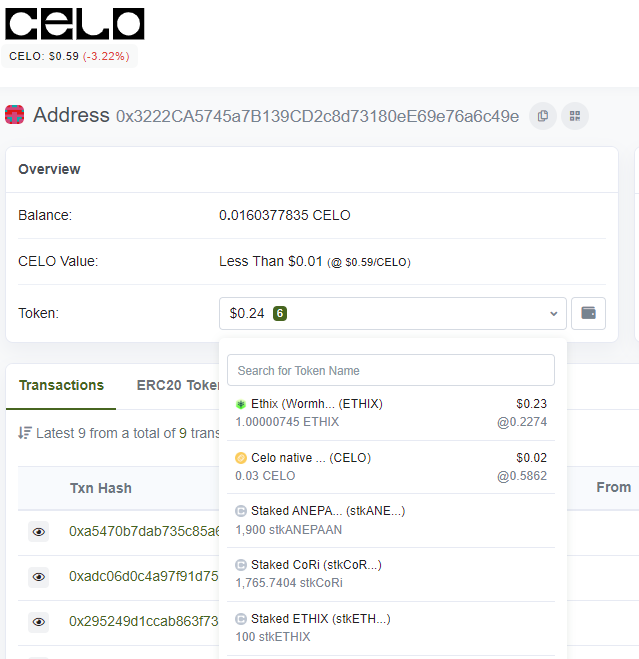Click the address identicon image
This screenshot has width=639, height=659.
[15, 115]
